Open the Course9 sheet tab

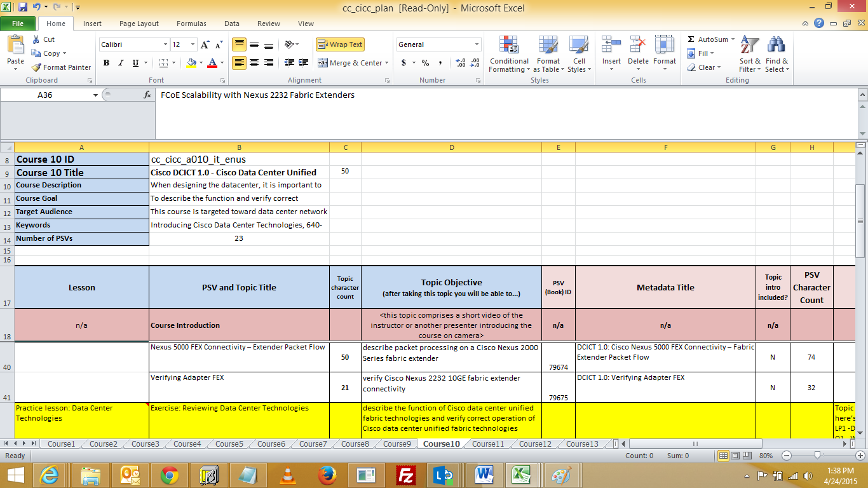tap(397, 444)
